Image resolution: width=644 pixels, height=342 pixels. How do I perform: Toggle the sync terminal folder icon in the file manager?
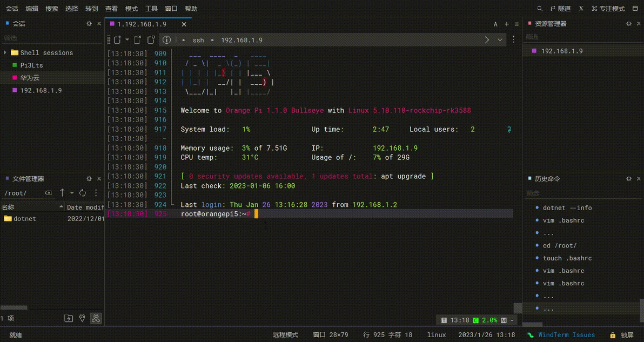pos(96,318)
